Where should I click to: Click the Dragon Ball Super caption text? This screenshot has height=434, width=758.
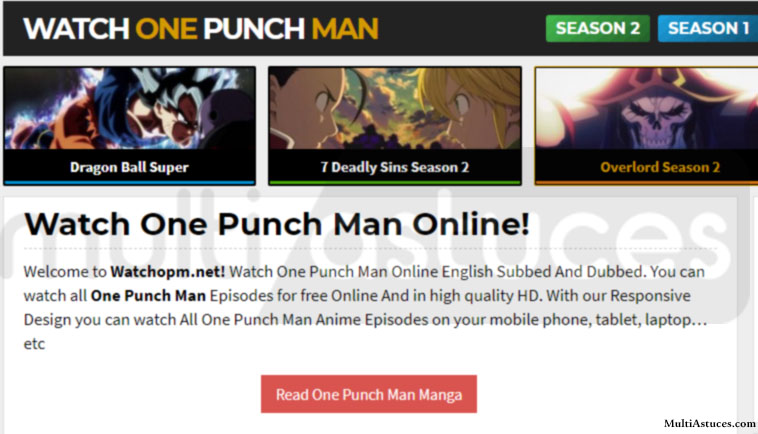pos(129,167)
